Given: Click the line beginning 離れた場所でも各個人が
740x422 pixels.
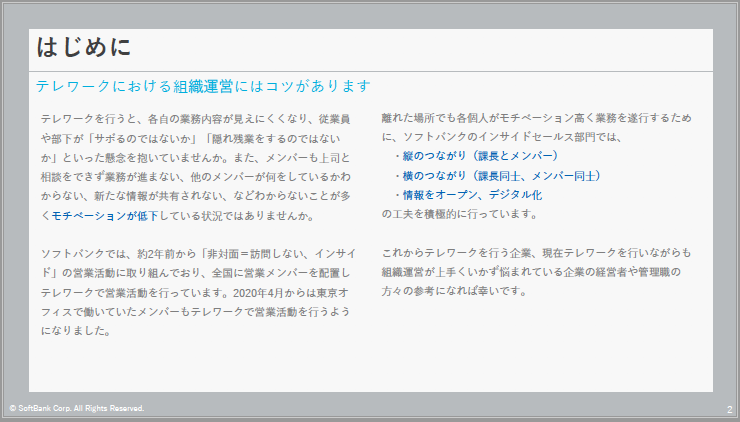Looking at the screenshot, I should pos(536,118).
